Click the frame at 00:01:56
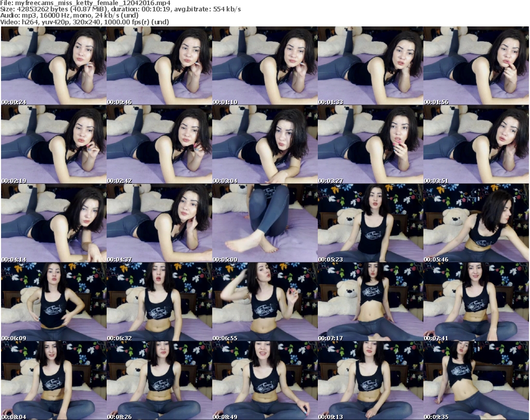 coord(476,66)
